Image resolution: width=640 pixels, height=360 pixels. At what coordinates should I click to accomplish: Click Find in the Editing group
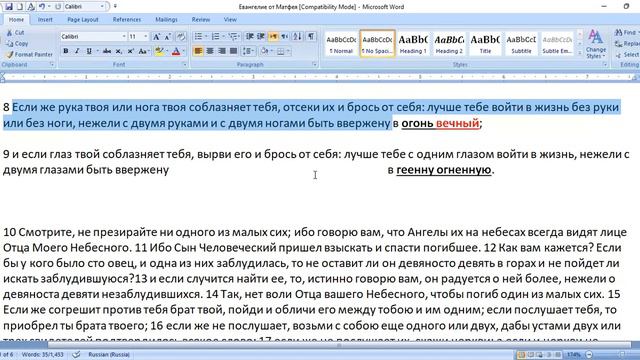(626, 32)
